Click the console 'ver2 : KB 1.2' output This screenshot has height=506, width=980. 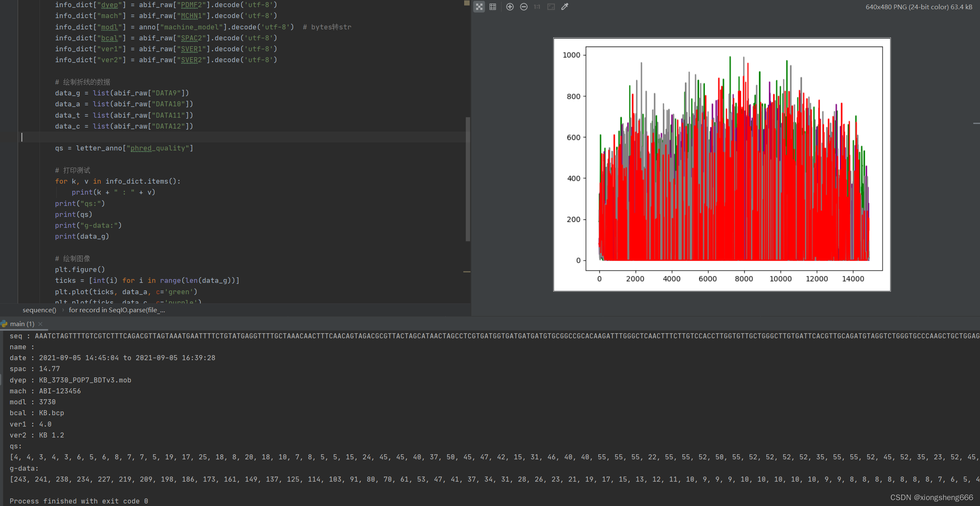37,435
